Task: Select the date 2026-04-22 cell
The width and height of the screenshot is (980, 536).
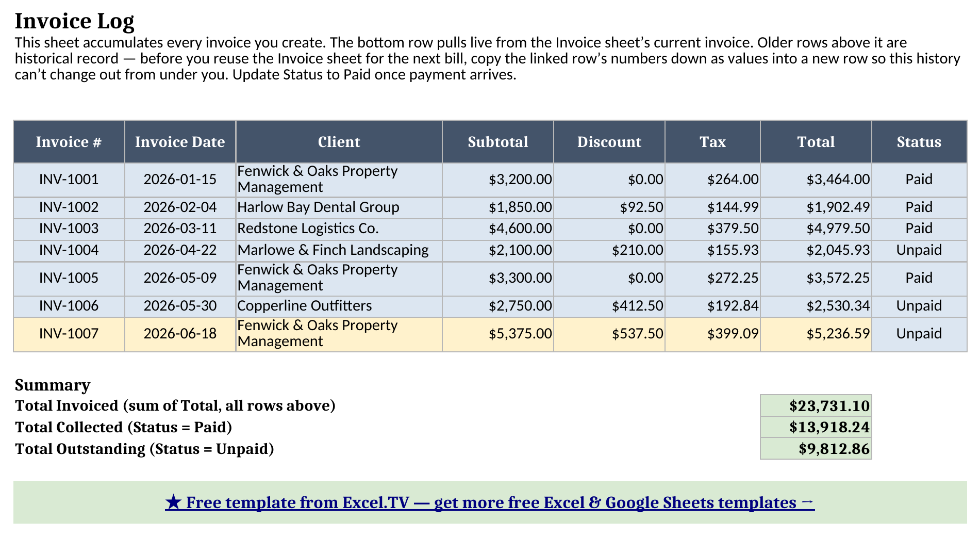Action: [x=180, y=250]
